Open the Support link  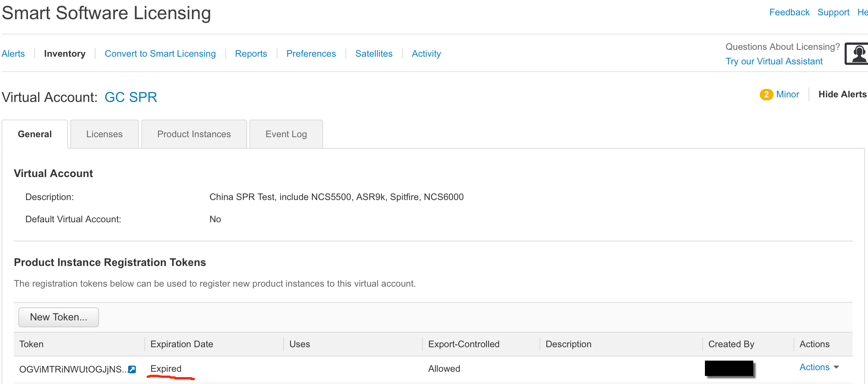[833, 12]
